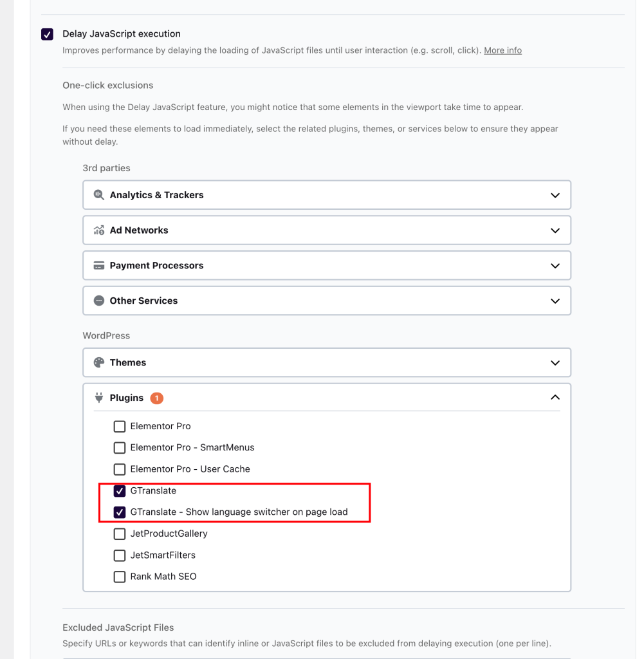Click the Plugins plug icon
Screen dimensions: 644x659
point(98,398)
